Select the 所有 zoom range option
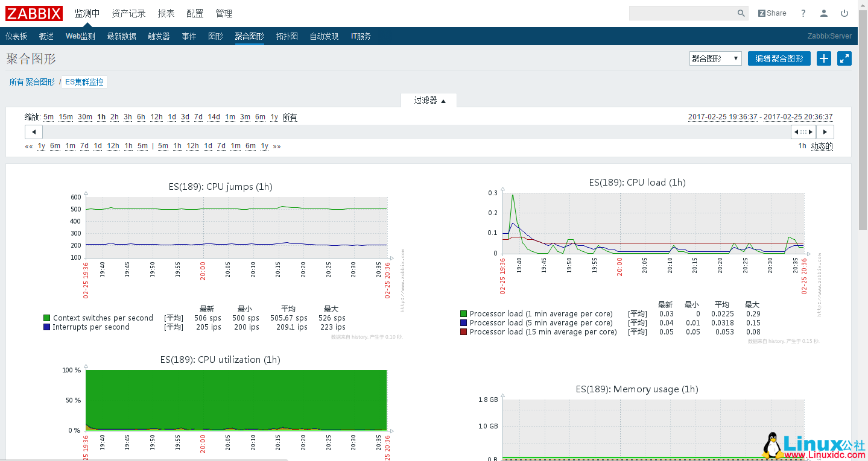Viewport: 868px width, 461px height. (290, 117)
